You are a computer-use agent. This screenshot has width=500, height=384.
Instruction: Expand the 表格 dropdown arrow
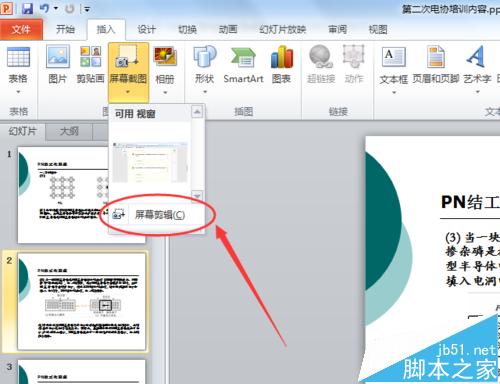point(18,92)
